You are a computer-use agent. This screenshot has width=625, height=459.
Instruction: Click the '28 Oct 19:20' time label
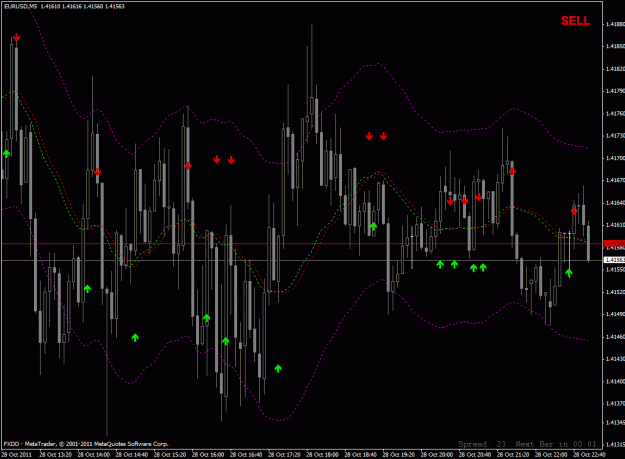[399, 455]
